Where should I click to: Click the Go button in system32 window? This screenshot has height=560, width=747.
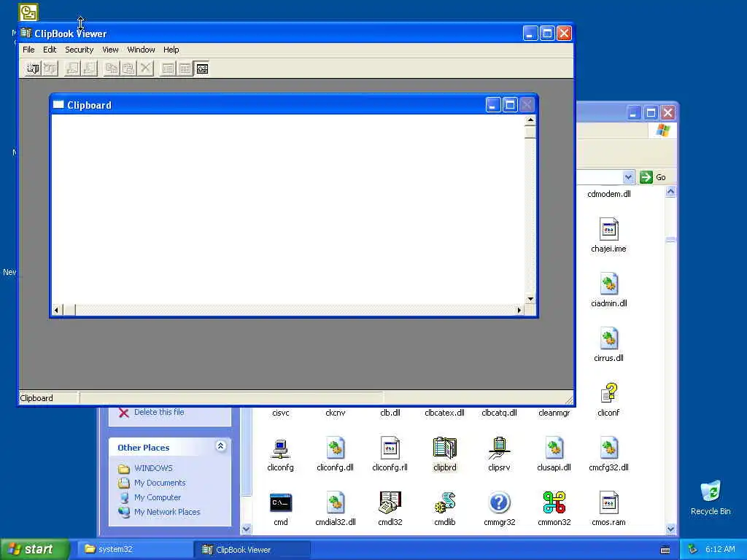tap(653, 177)
